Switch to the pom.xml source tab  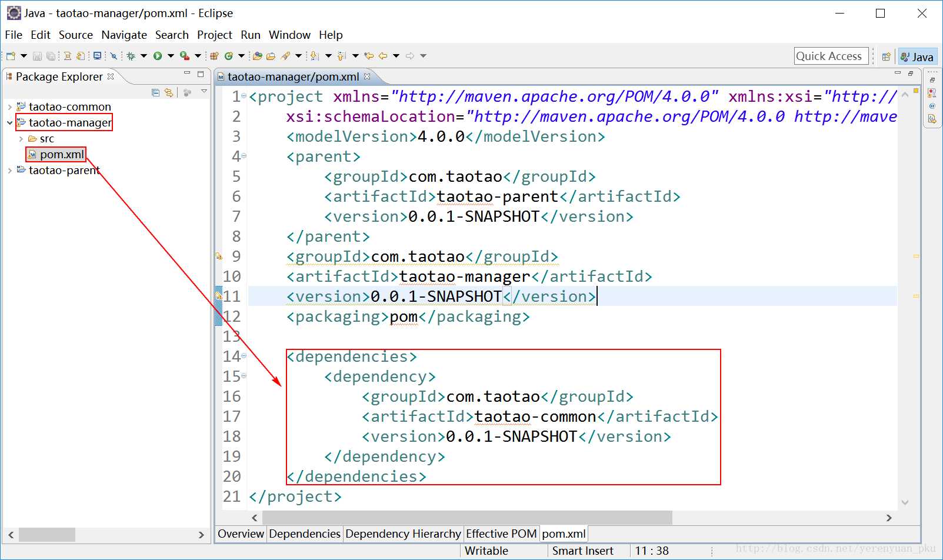click(564, 534)
